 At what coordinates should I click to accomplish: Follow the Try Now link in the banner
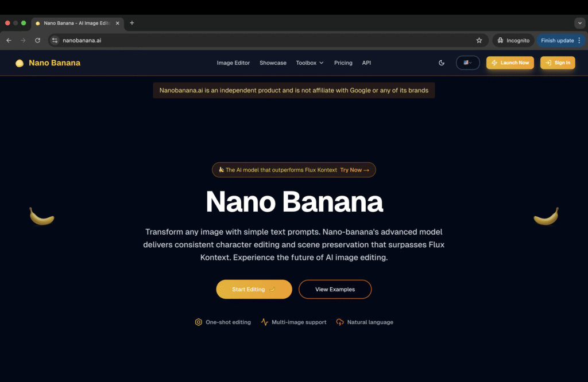354,170
